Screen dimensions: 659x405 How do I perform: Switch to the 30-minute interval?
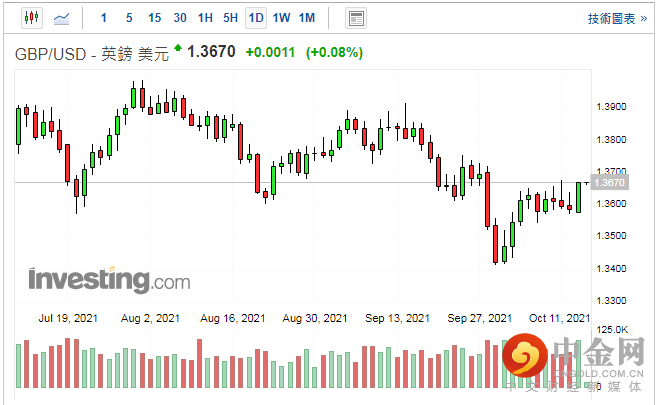coord(180,17)
